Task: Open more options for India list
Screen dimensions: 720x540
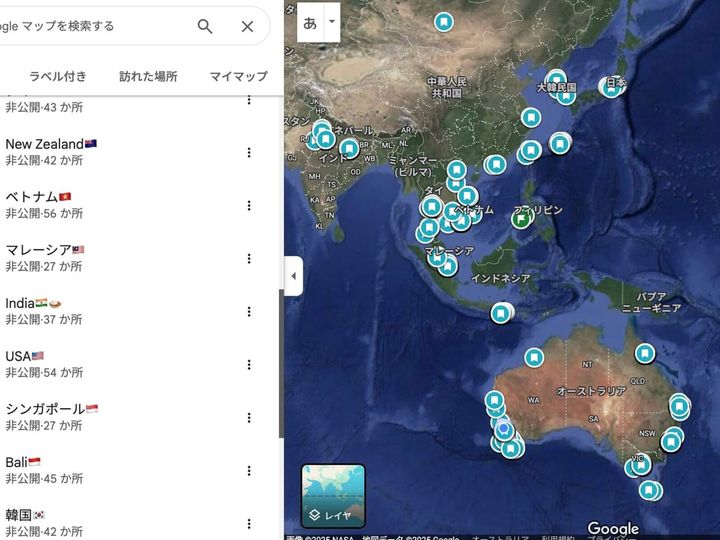Action: point(249,311)
